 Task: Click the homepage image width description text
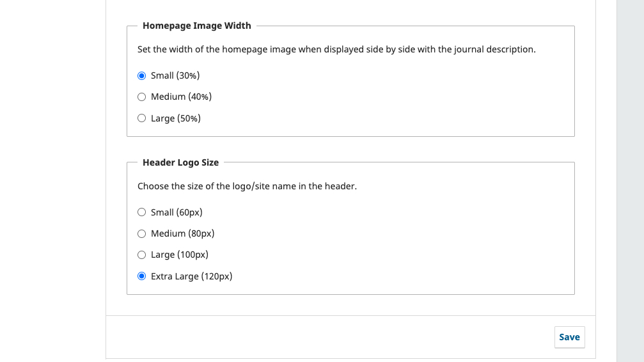coord(336,49)
